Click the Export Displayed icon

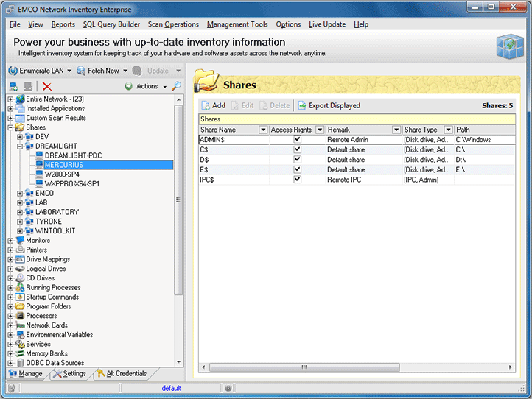pyautogui.click(x=302, y=105)
